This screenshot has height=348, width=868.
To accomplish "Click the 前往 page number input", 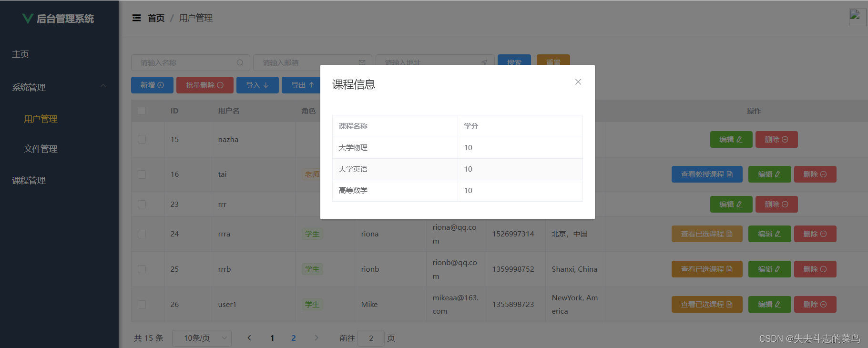I will [x=371, y=338].
